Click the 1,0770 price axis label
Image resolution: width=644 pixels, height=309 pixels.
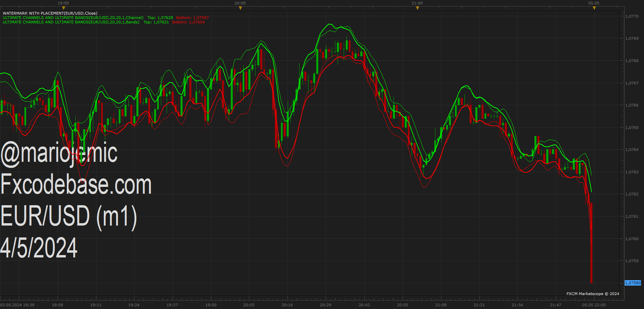click(632, 16)
